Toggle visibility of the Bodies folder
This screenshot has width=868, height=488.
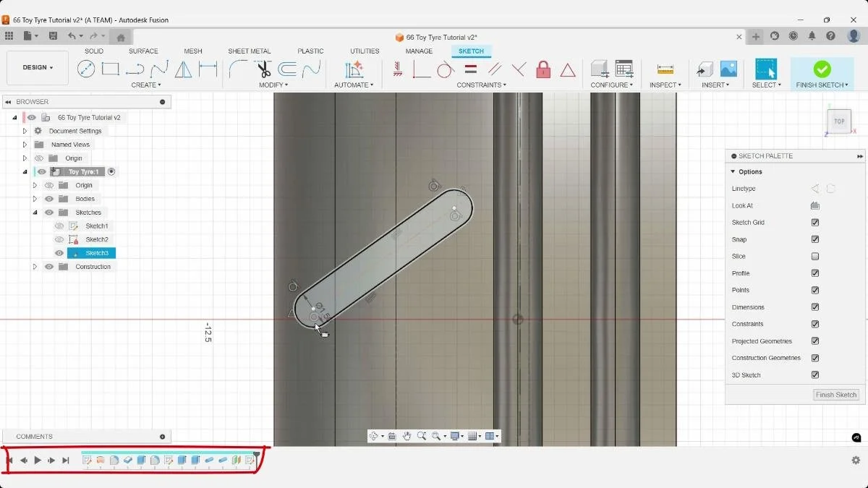49,199
